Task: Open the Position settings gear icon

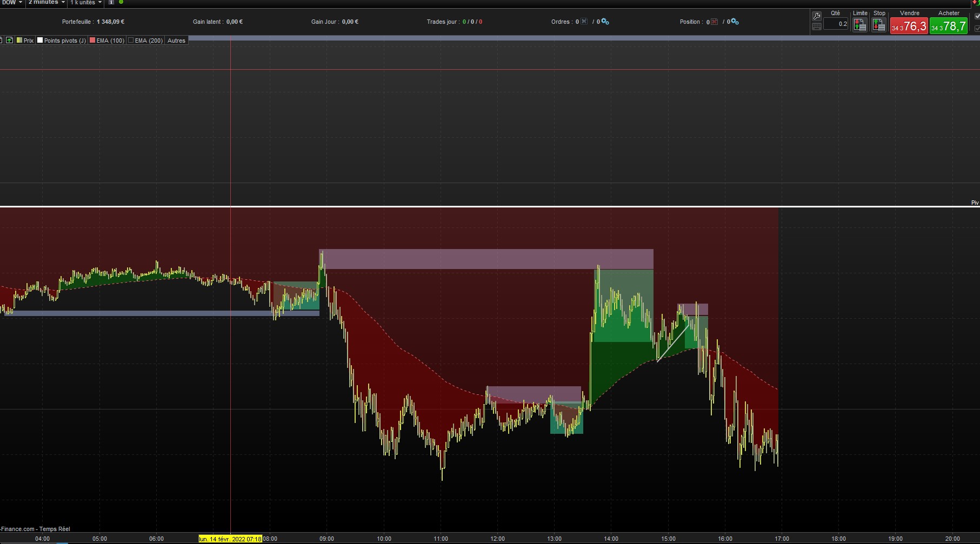Action: [x=735, y=22]
